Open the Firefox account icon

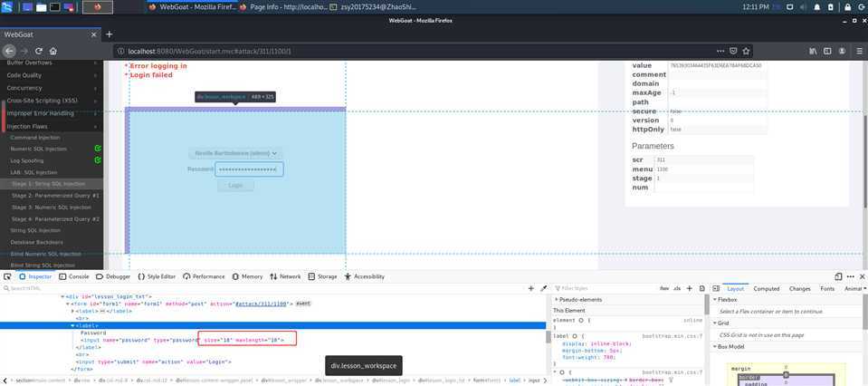coord(842,51)
